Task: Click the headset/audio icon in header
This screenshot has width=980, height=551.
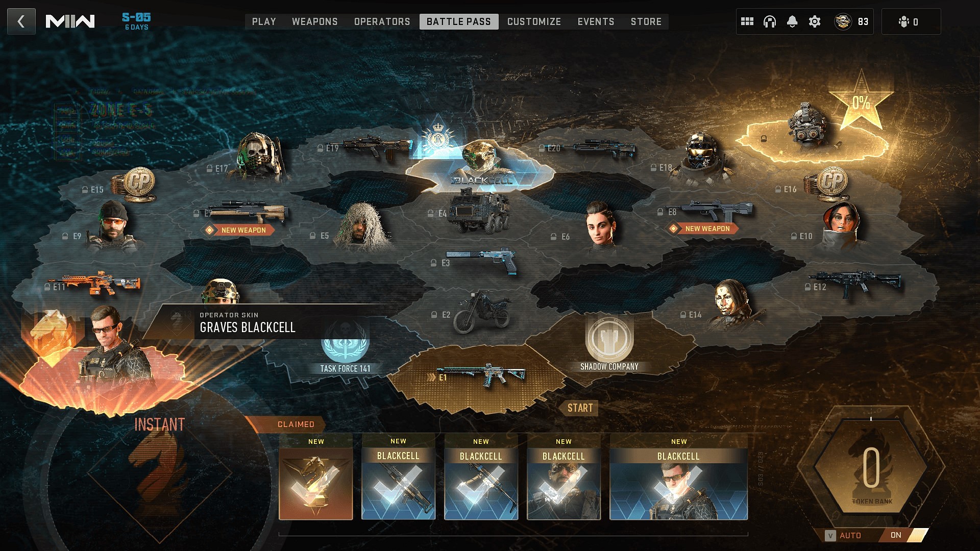Action: pyautogui.click(x=769, y=21)
